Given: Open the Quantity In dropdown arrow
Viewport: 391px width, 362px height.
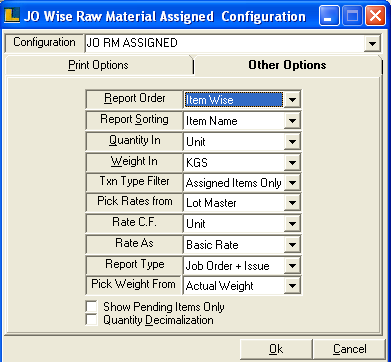Looking at the screenshot, I should (x=292, y=142).
